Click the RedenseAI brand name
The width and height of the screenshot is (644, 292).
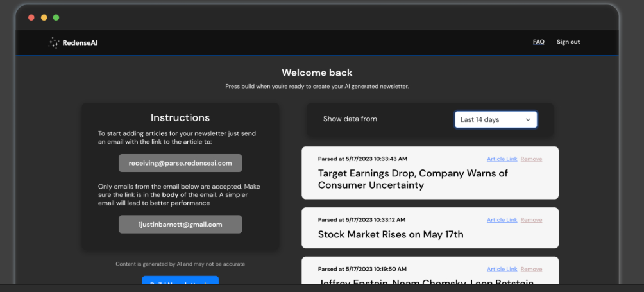(80, 43)
